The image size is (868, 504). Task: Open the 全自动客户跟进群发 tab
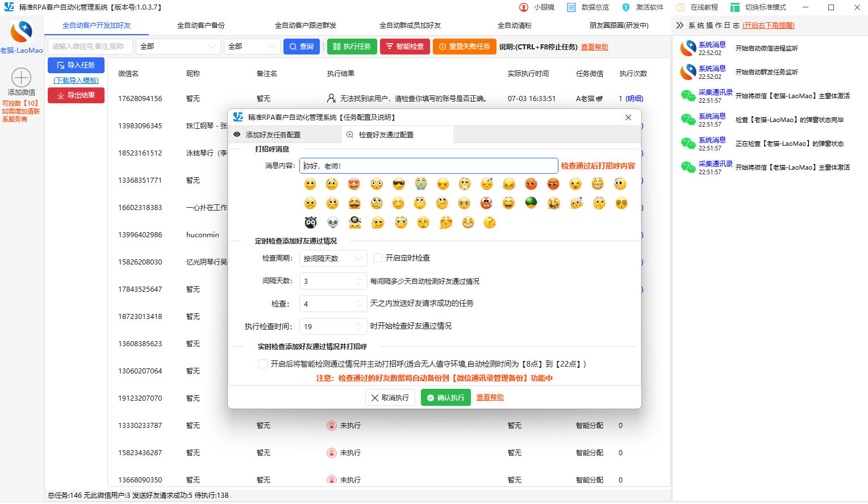point(306,26)
